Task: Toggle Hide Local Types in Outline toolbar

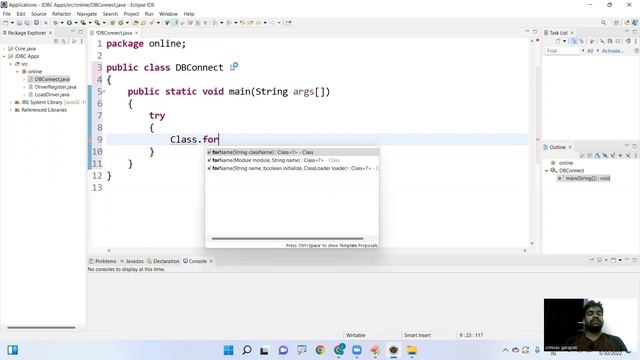Action: coord(628,156)
